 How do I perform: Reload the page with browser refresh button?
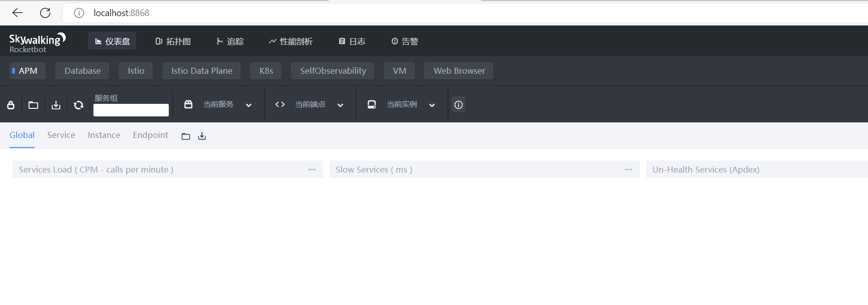point(45,13)
